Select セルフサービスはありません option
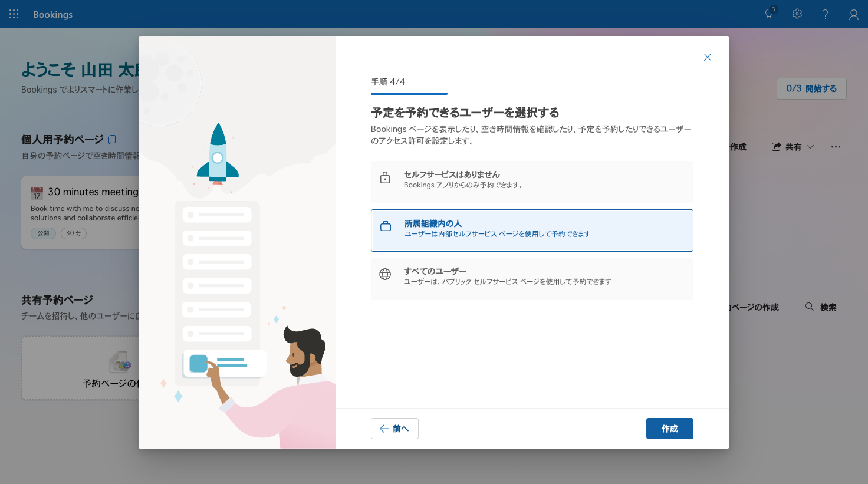This screenshot has width=868, height=484. click(532, 182)
